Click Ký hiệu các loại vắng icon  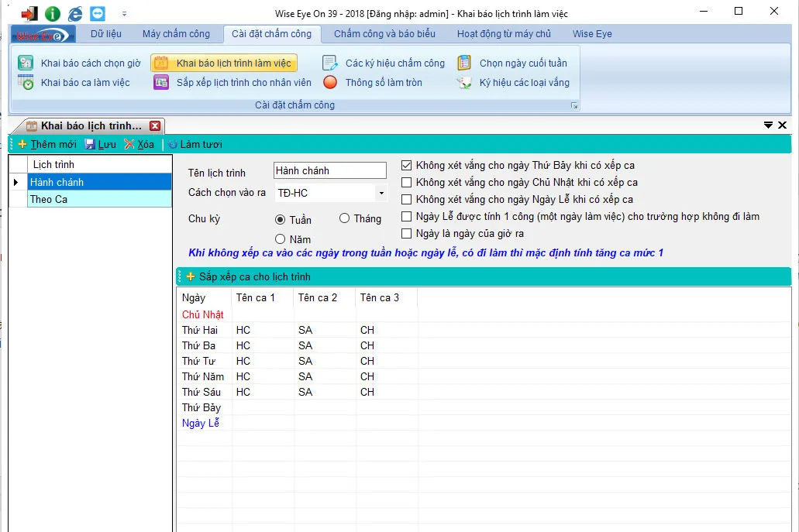point(464,83)
